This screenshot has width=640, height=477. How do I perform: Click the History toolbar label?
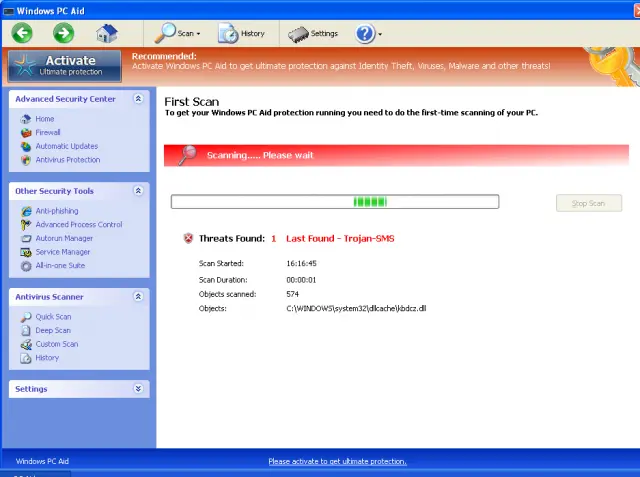(x=253, y=33)
